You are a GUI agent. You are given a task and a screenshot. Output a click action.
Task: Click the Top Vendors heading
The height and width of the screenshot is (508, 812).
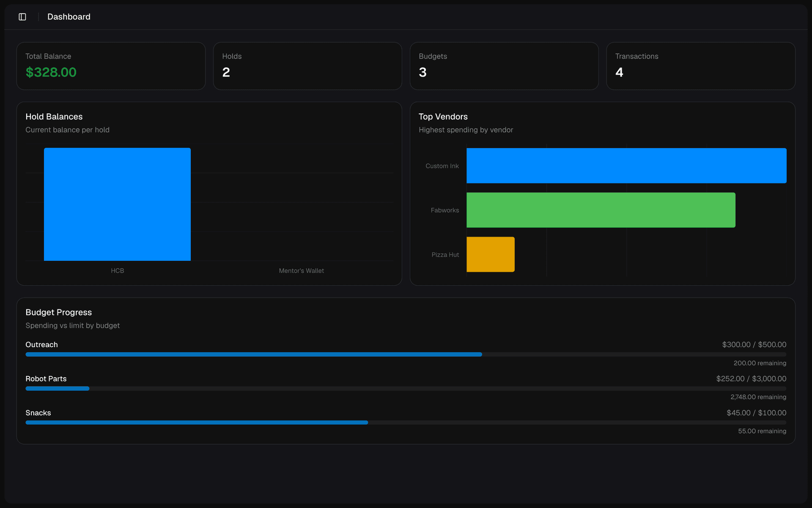pyautogui.click(x=443, y=117)
